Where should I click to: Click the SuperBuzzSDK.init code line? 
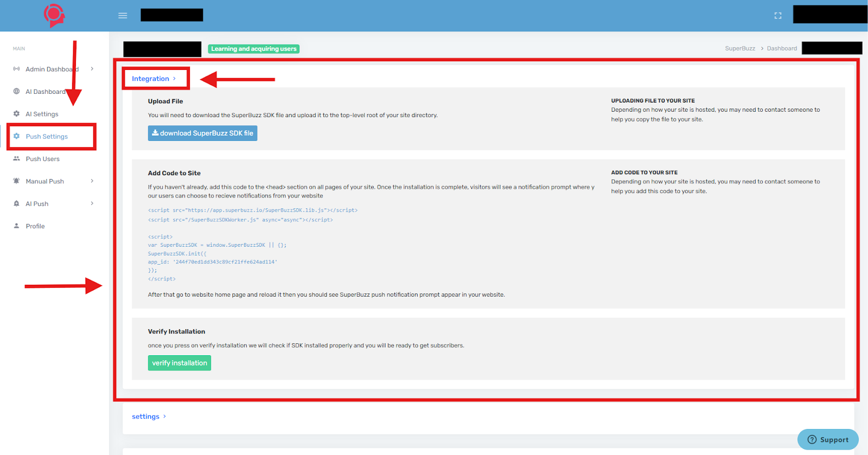click(177, 253)
